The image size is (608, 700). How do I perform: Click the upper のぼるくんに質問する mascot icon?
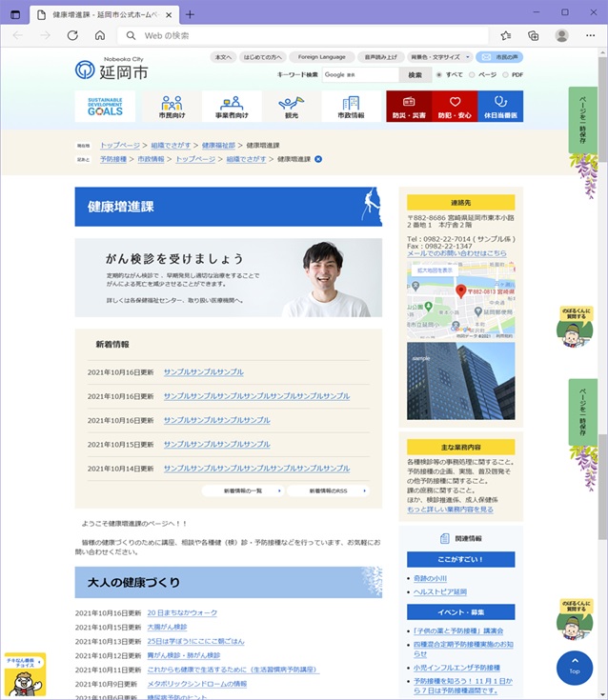(576, 327)
